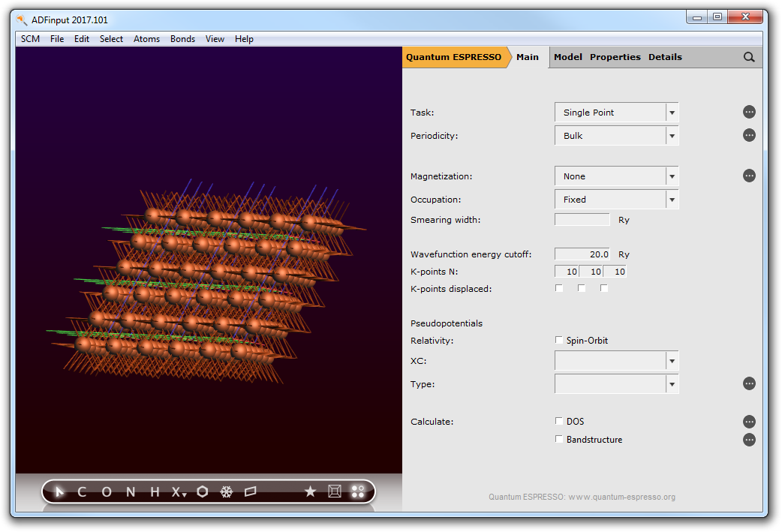The image size is (782, 532).
Task: Switch to the Main tab
Action: click(528, 57)
